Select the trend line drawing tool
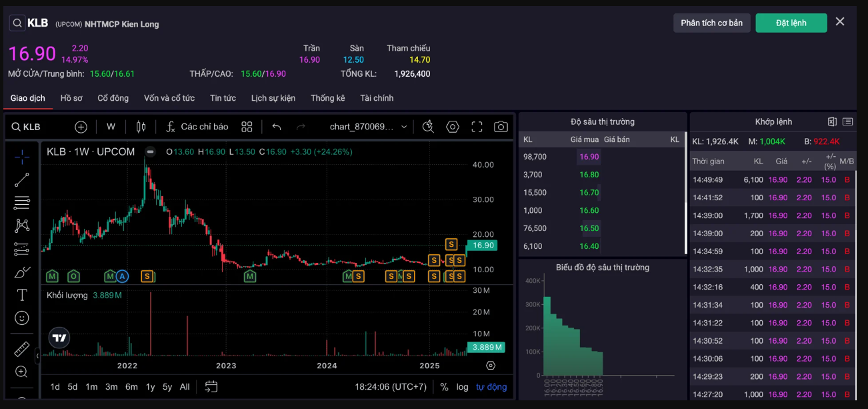The width and height of the screenshot is (868, 409). pyautogui.click(x=22, y=179)
